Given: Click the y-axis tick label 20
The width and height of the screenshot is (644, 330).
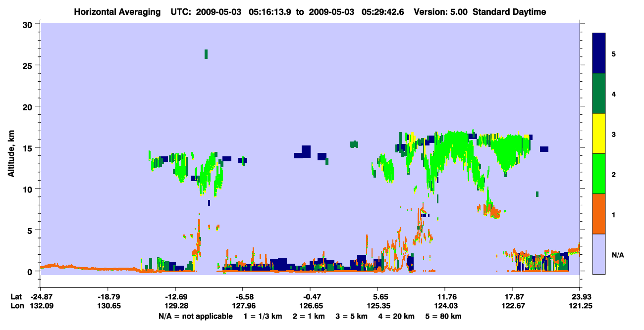Looking at the screenshot, I should point(29,106).
